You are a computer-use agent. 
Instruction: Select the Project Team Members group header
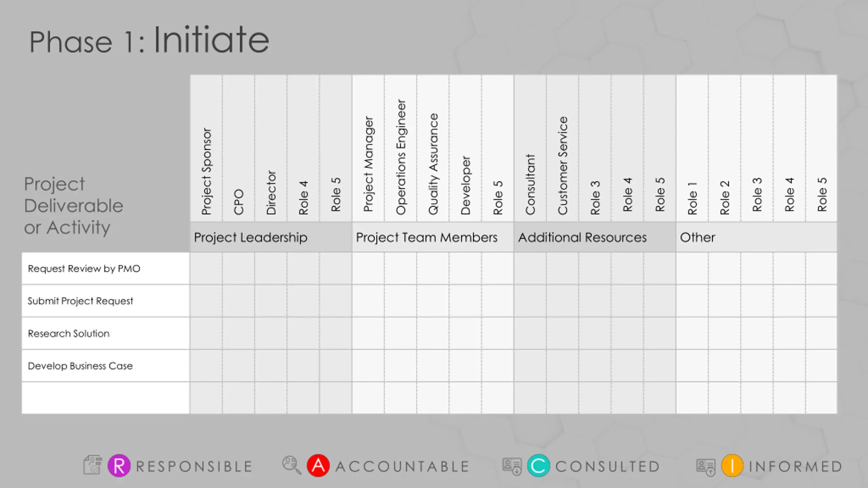427,237
